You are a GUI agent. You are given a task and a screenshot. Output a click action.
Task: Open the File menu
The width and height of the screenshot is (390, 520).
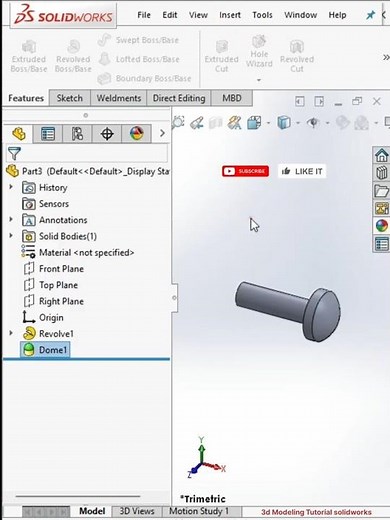[x=144, y=15]
